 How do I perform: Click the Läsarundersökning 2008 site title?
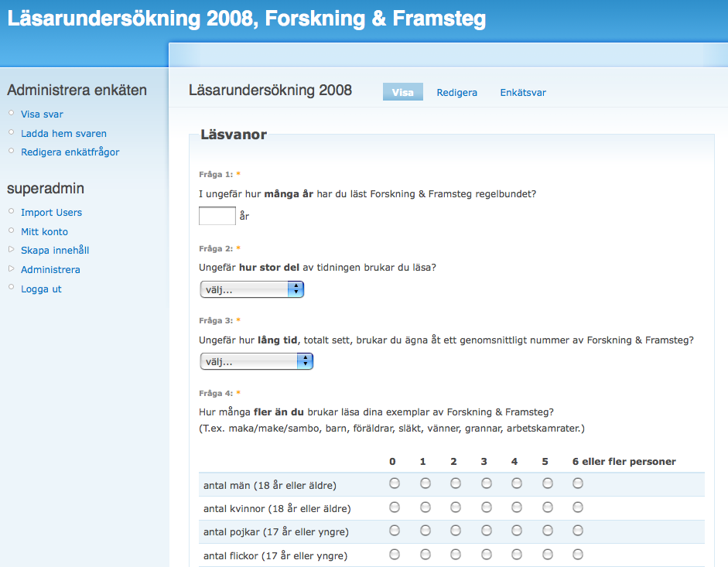pos(247,19)
